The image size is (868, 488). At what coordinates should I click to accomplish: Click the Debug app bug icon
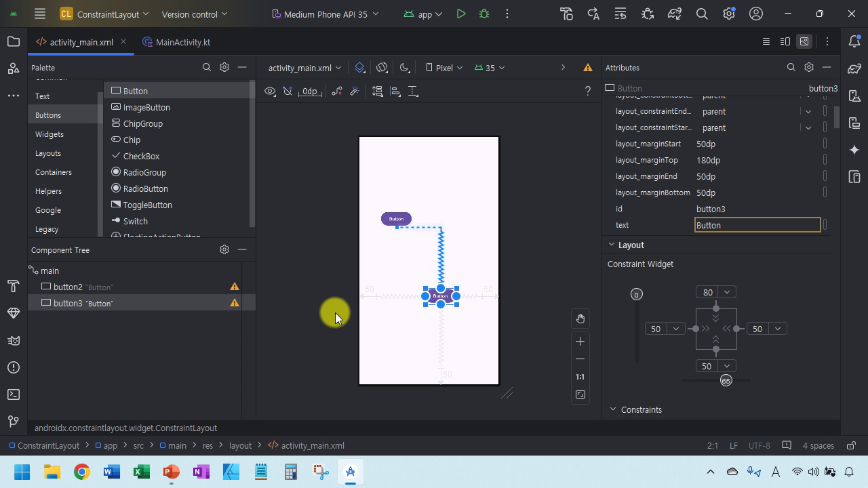coord(484,14)
